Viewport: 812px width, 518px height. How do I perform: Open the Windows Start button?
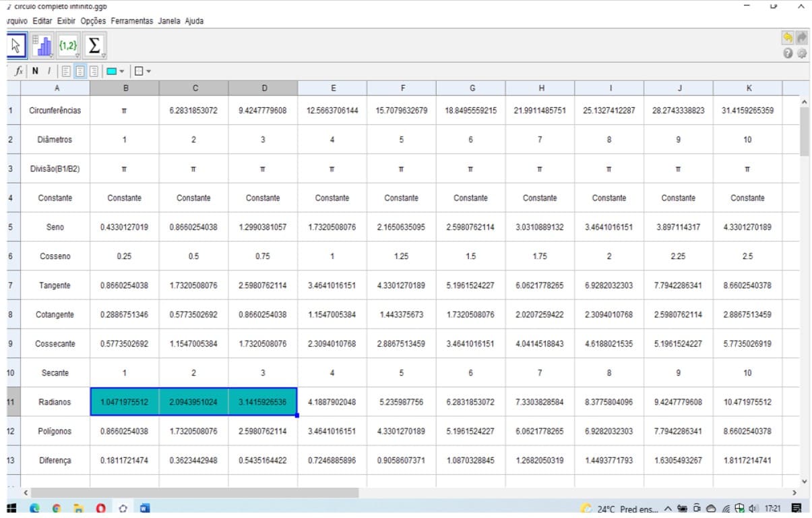[x=11, y=509]
